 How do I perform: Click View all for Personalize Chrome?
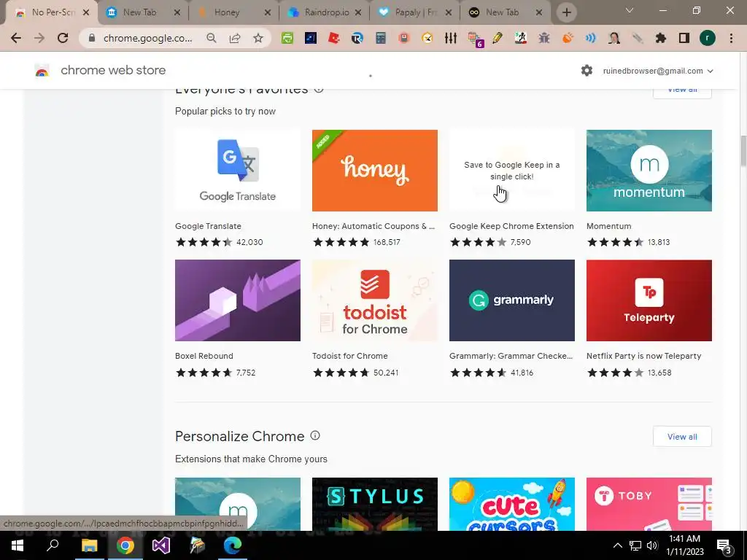coord(682,436)
